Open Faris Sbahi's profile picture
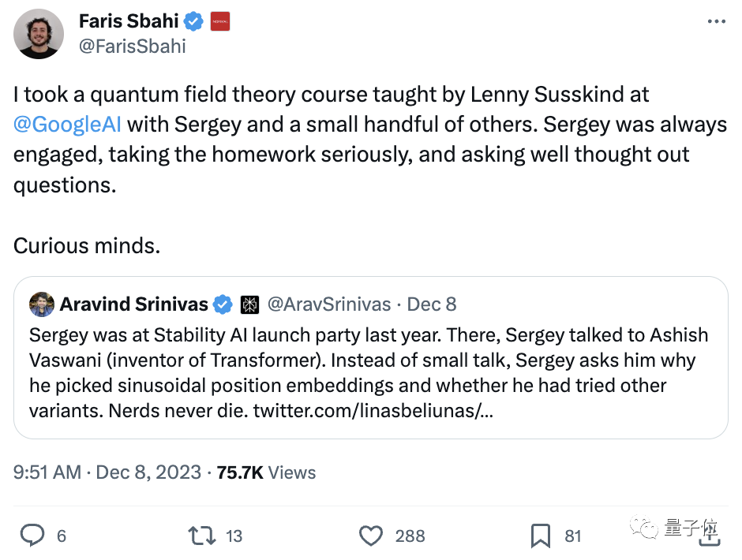 click(39, 34)
